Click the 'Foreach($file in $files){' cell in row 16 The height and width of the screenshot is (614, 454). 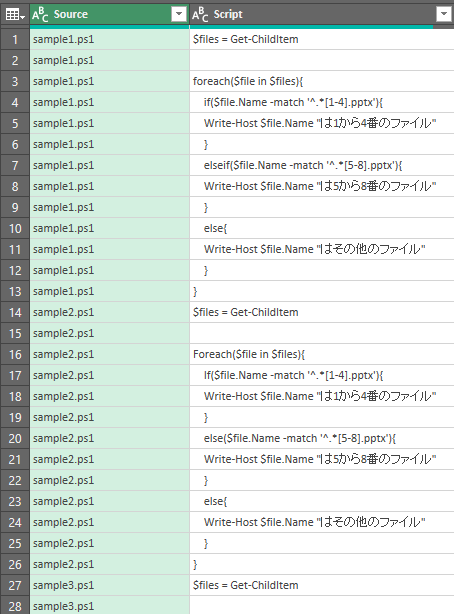pos(322,354)
